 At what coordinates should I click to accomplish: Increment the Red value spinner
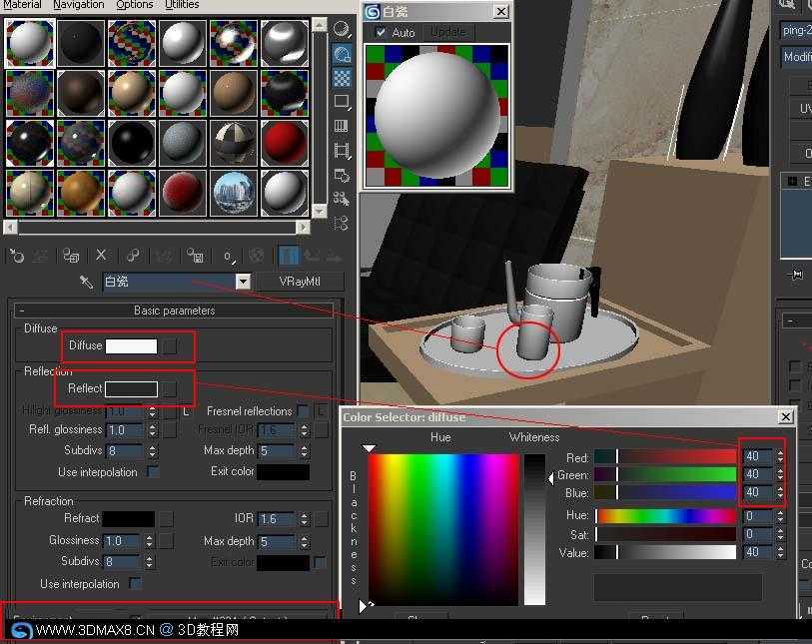coord(780,452)
